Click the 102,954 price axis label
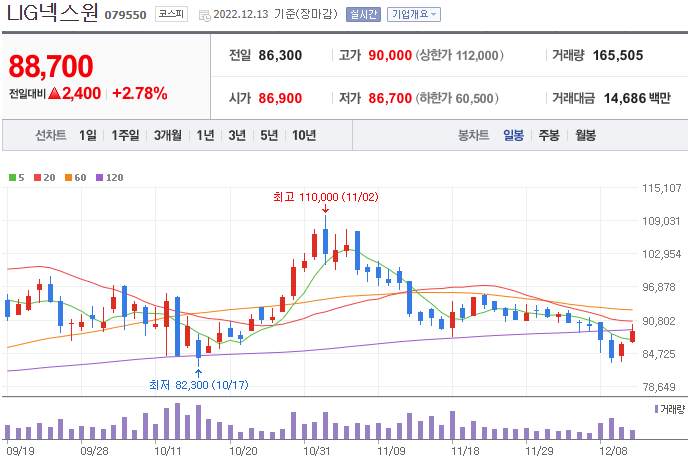 662,254
